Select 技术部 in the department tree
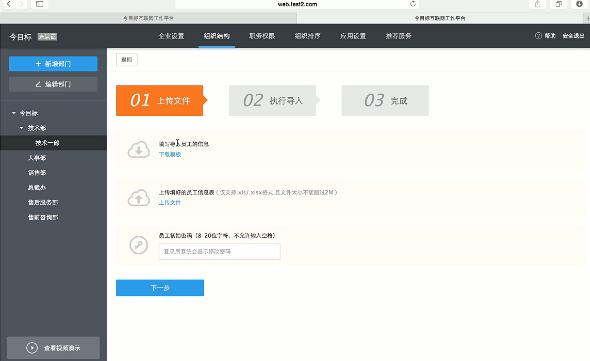The image size is (590, 361). pyautogui.click(x=37, y=128)
